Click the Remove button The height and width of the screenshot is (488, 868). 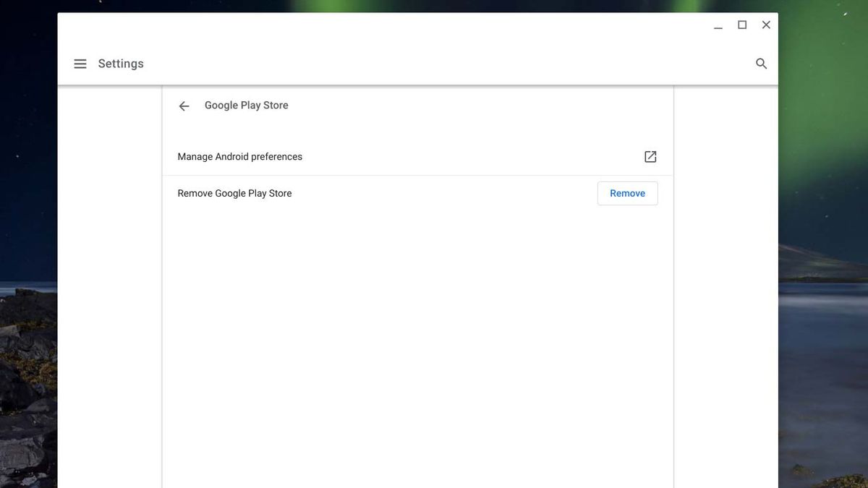click(x=627, y=193)
